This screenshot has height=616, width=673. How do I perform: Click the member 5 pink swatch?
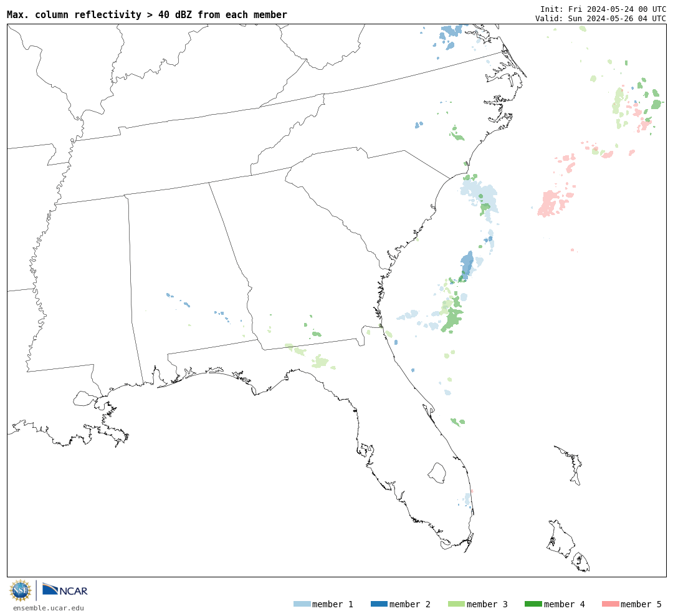click(610, 604)
